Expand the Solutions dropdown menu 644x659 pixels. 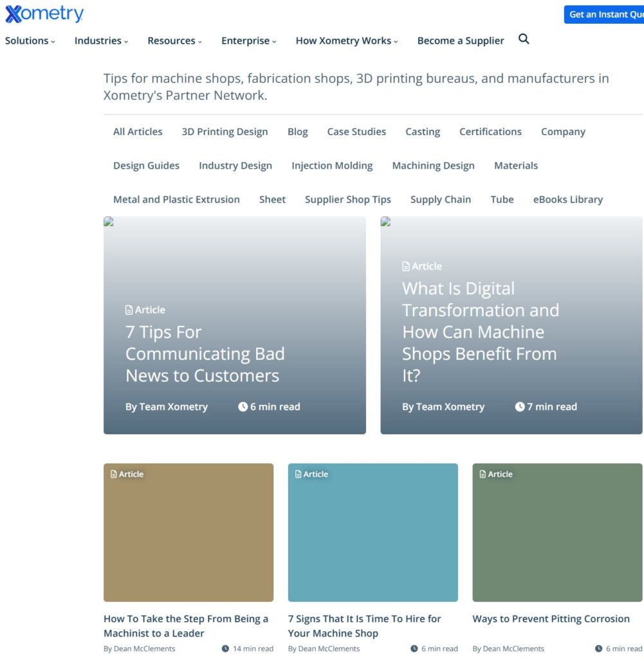pyautogui.click(x=30, y=41)
